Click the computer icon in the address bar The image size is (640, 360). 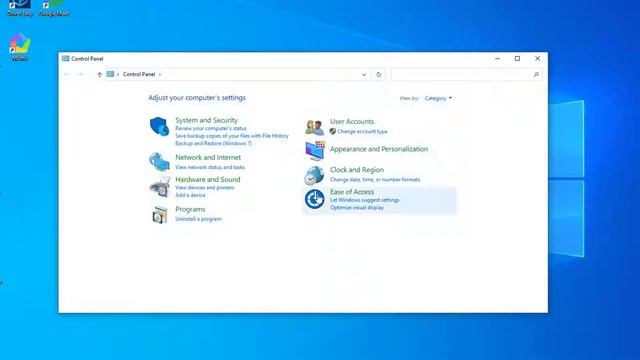point(110,74)
